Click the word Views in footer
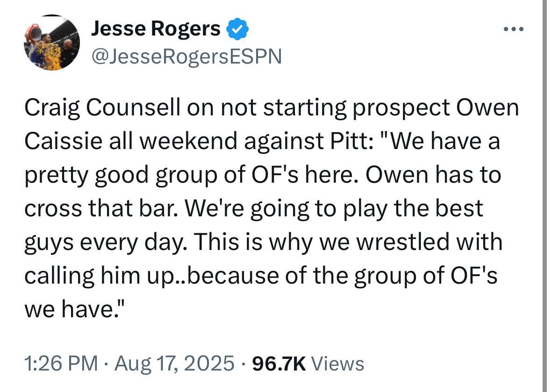The height and width of the screenshot is (392, 551). (337, 363)
